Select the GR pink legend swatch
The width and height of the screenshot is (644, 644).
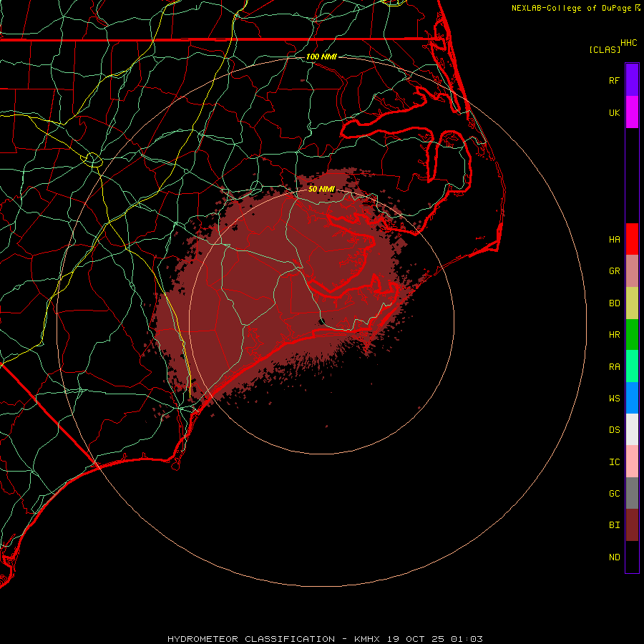point(632,271)
